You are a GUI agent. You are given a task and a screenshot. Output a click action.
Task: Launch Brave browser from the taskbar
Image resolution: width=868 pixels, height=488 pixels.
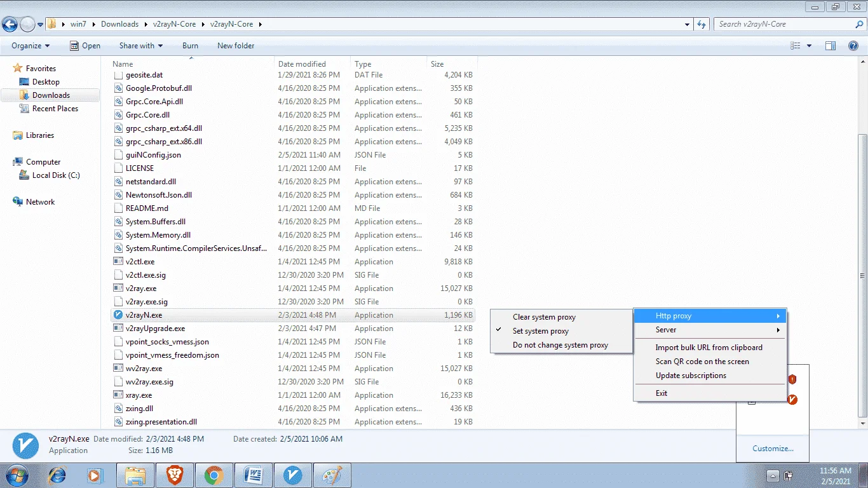coord(174,475)
